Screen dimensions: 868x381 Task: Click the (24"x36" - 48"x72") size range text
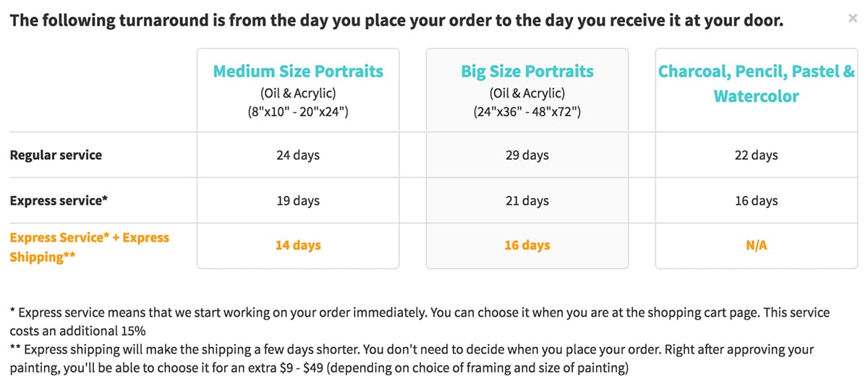(527, 113)
